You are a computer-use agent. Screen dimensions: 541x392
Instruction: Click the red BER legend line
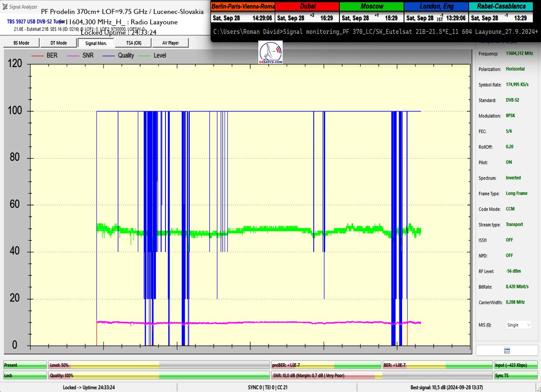(x=39, y=55)
